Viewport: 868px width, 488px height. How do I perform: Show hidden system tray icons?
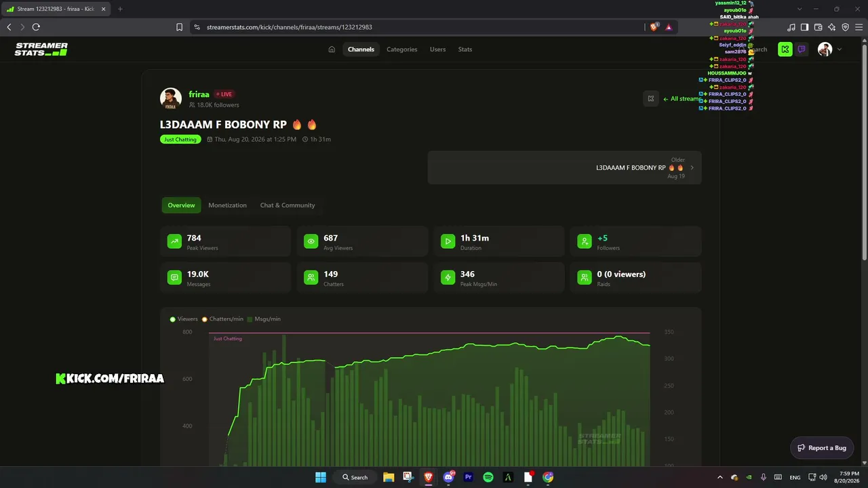pyautogui.click(x=720, y=477)
